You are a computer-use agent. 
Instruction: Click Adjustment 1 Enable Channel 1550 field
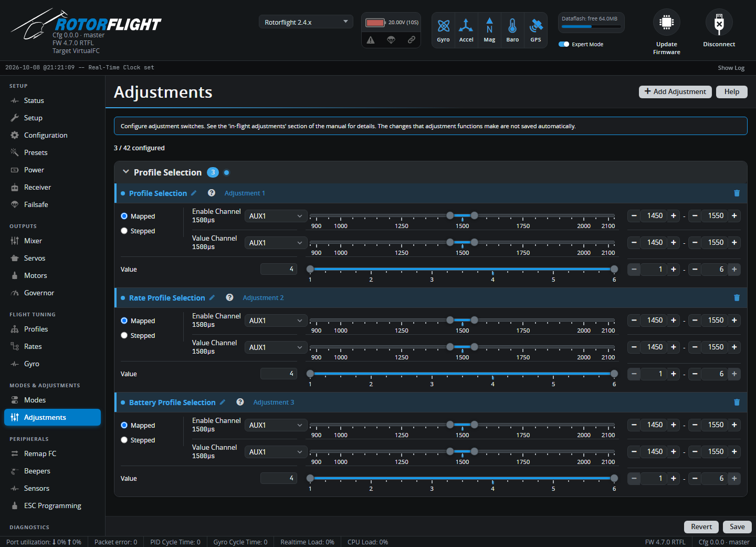pos(716,215)
